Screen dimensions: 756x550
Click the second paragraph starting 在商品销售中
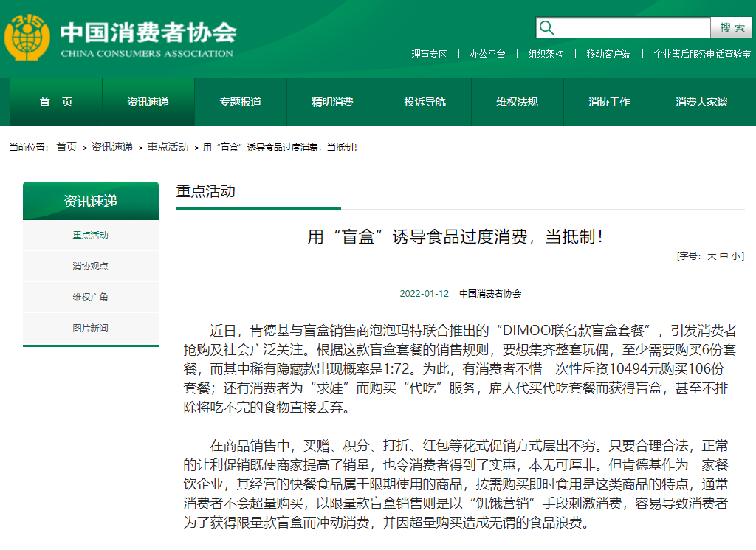456,484
